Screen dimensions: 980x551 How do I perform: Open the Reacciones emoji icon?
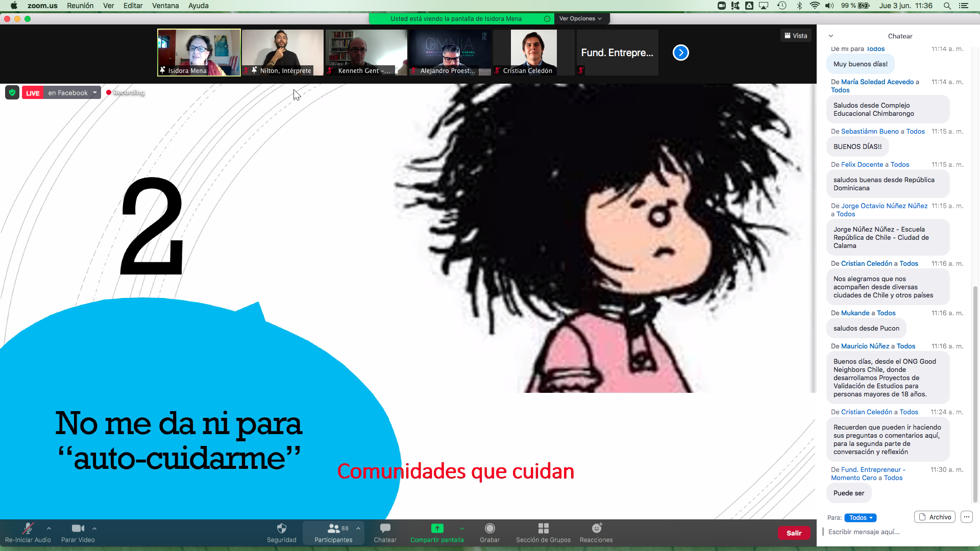click(x=596, y=529)
